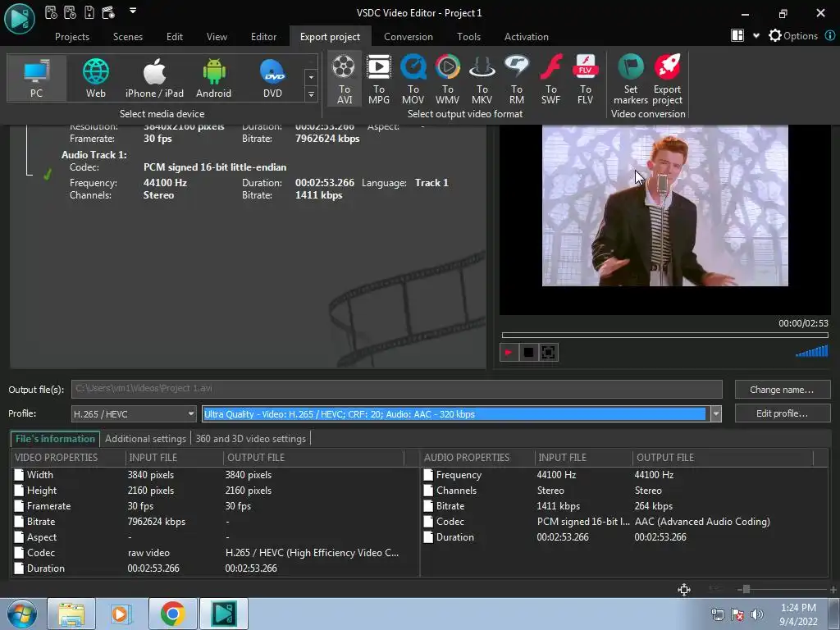Set output format To MKV
Image resolution: width=840 pixels, height=630 pixels.
(x=482, y=80)
